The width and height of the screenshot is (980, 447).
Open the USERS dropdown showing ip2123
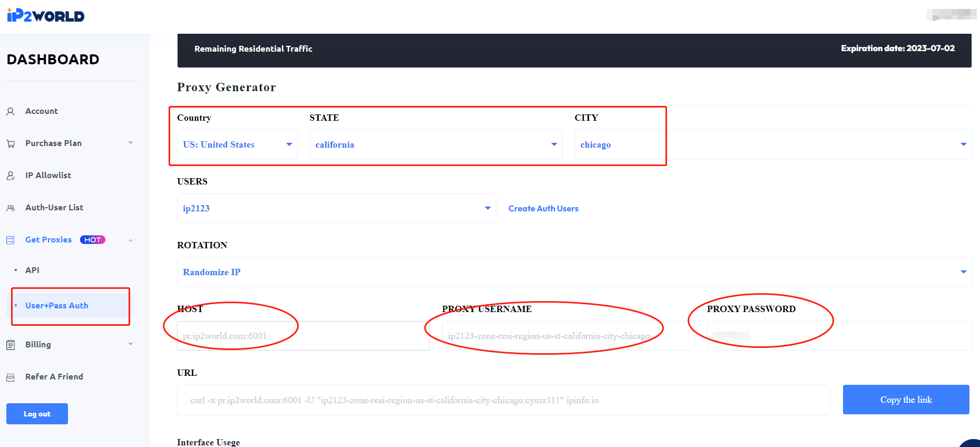[x=336, y=208]
